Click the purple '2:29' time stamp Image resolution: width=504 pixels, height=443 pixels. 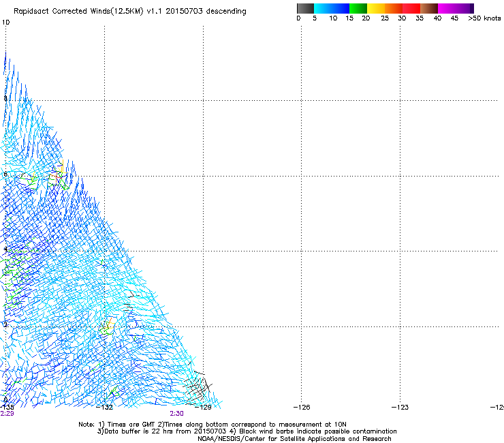click(x=7, y=414)
